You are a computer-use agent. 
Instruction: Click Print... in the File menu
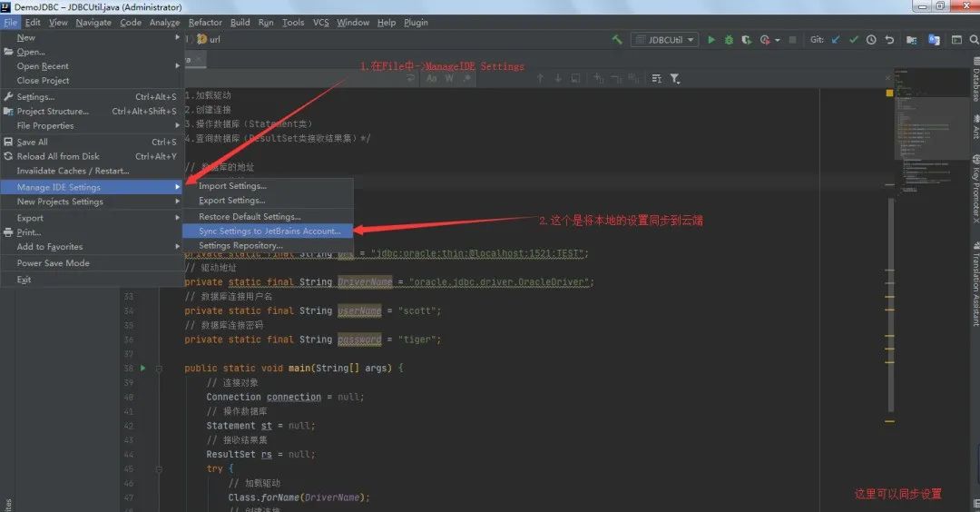pyautogui.click(x=92, y=231)
